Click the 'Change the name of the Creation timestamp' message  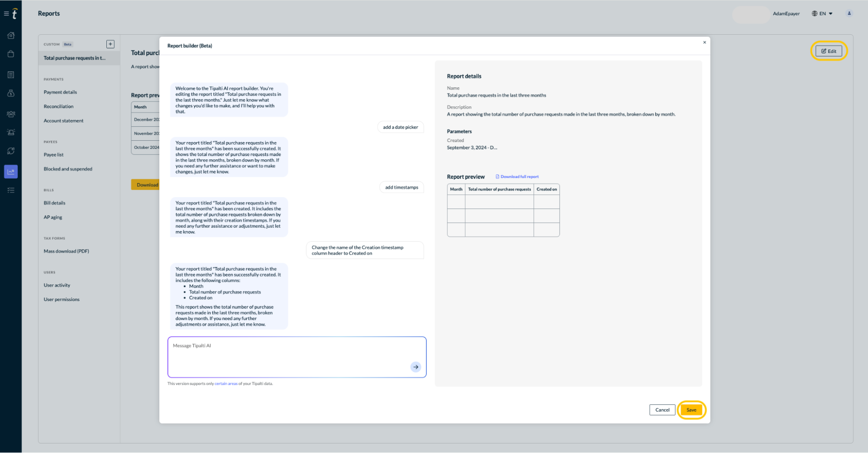click(365, 250)
